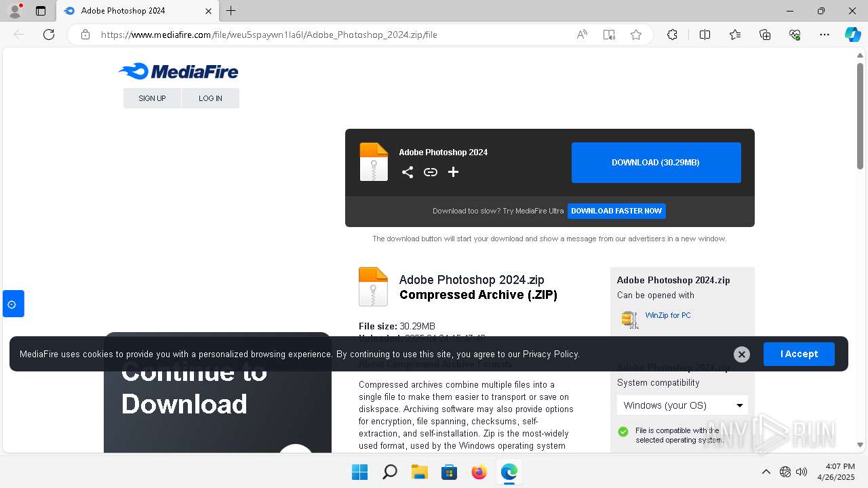Open the Windows Start menu
The image size is (868, 488).
[359, 472]
